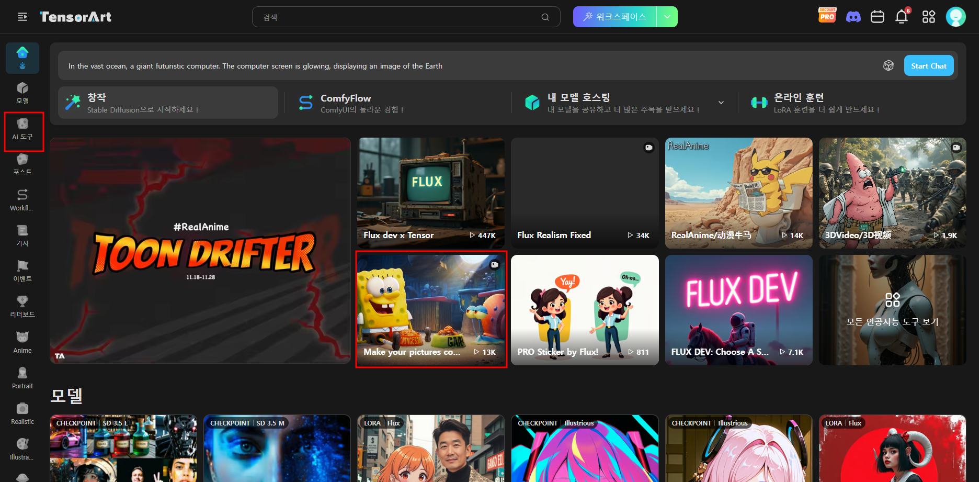The height and width of the screenshot is (482, 980).
Task: Open the 온라인 훈련 tab
Action: (x=852, y=103)
